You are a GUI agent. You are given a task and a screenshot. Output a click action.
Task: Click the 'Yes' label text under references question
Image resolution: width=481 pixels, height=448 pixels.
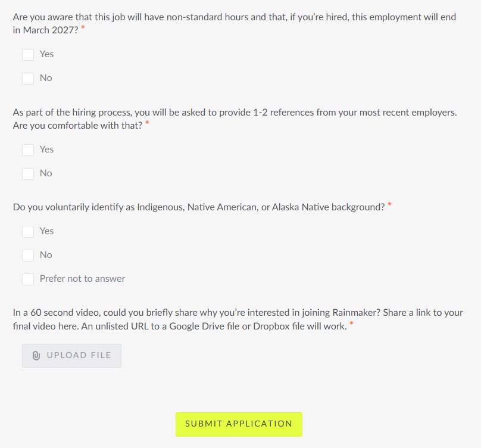coord(46,149)
